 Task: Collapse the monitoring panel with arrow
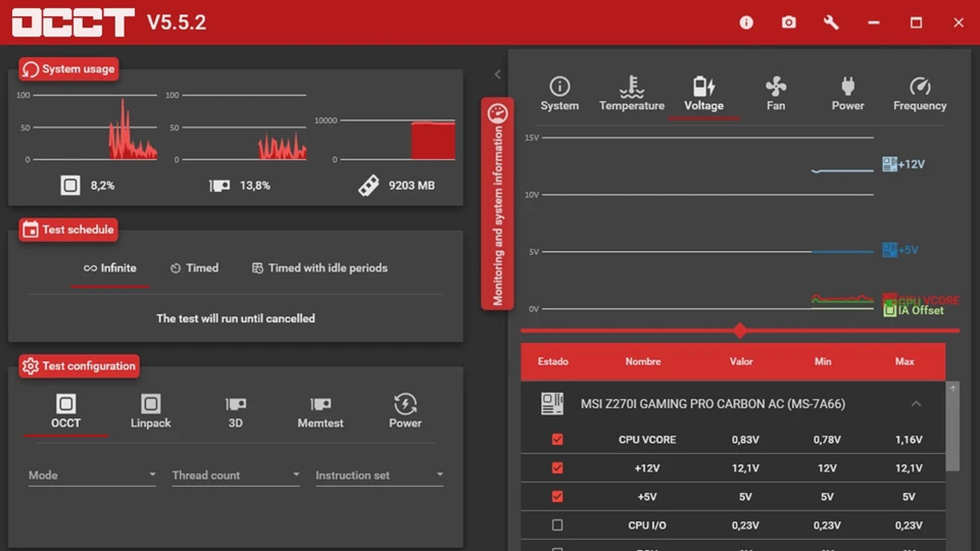(498, 74)
